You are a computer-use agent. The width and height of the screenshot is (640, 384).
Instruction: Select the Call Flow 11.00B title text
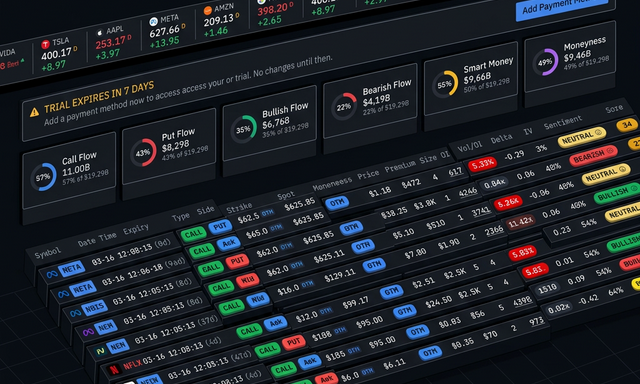point(79,164)
